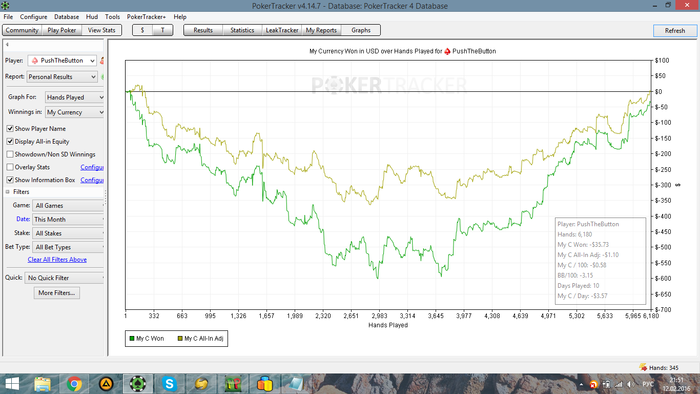Click the sidebar splitter handle dots

(x=105, y=197)
